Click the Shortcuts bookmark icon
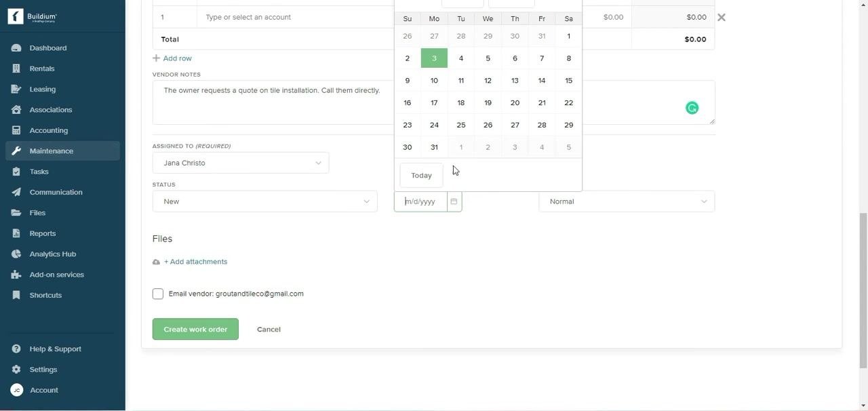 [16, 295]
